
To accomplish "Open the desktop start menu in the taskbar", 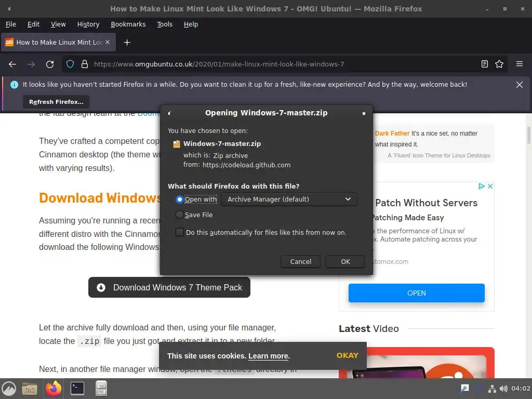I will tap(9, 389).
